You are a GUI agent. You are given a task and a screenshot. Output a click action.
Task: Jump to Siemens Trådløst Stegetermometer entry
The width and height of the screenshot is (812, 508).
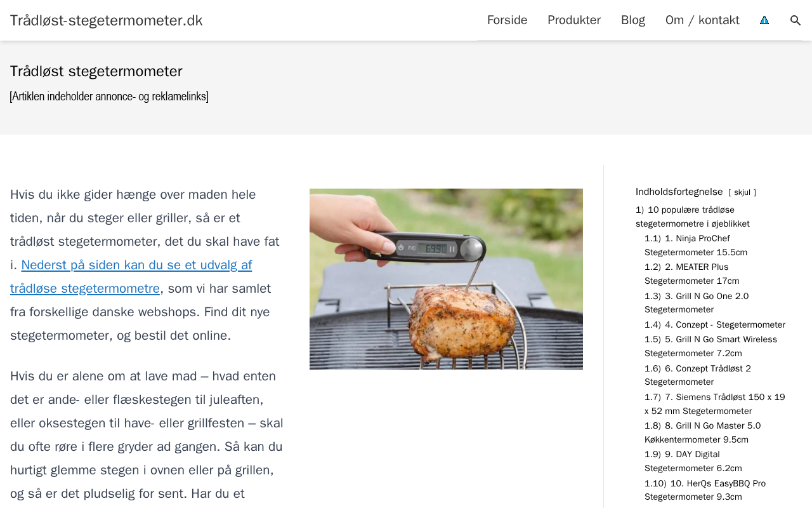(x=715, y=404)
